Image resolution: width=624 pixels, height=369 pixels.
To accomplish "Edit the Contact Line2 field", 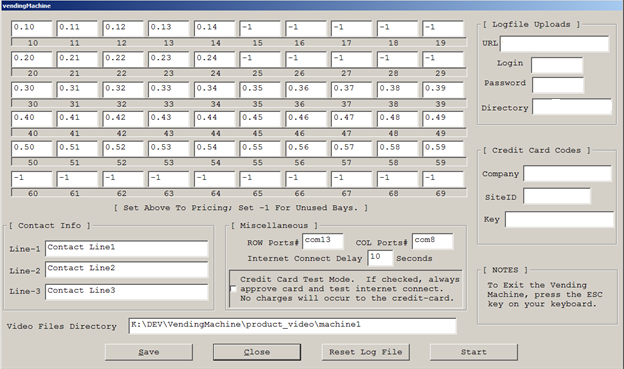I will (x=127, y=269).
